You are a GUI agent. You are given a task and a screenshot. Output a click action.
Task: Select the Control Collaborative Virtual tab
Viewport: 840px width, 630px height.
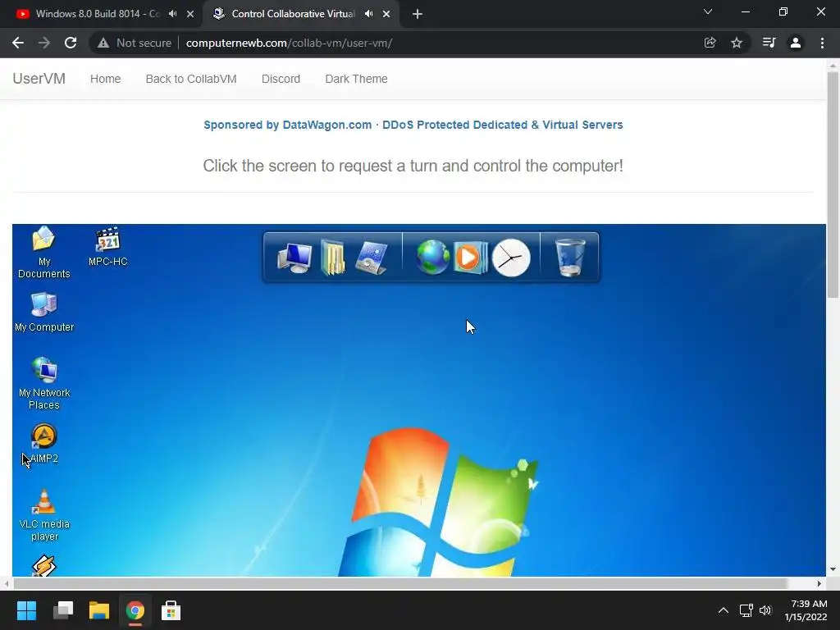point(293,14)
